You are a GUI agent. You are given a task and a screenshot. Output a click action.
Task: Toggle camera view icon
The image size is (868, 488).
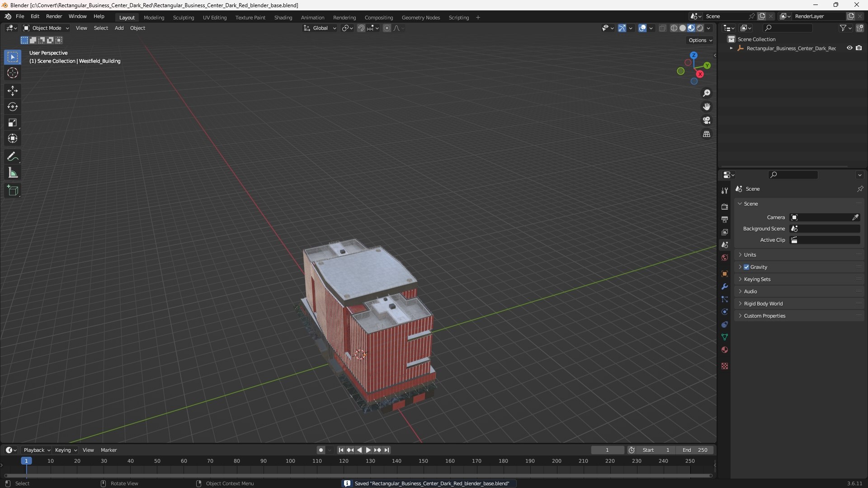click(x=707, y=120)
